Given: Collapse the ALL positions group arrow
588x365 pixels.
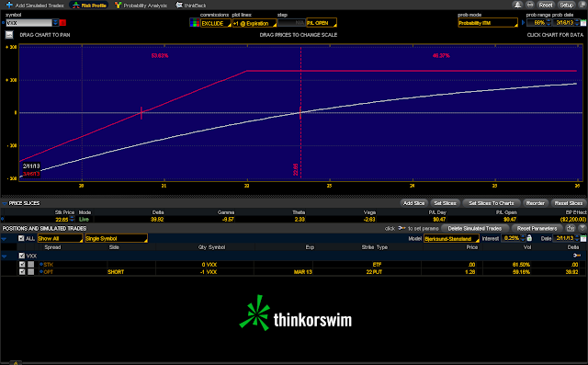Looking at the screenshot, I should click(4, 238).
